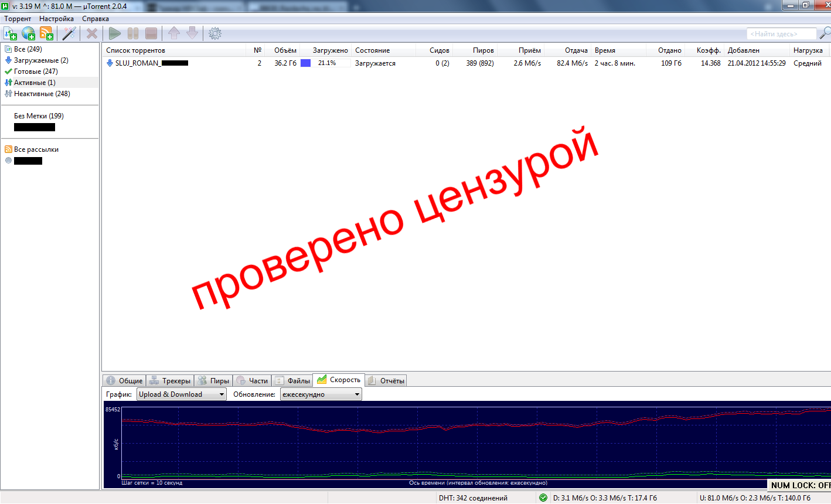Select 'Все (249)' category in sidebar
This screenshot has width=831, height=504.
pos(28,49)
